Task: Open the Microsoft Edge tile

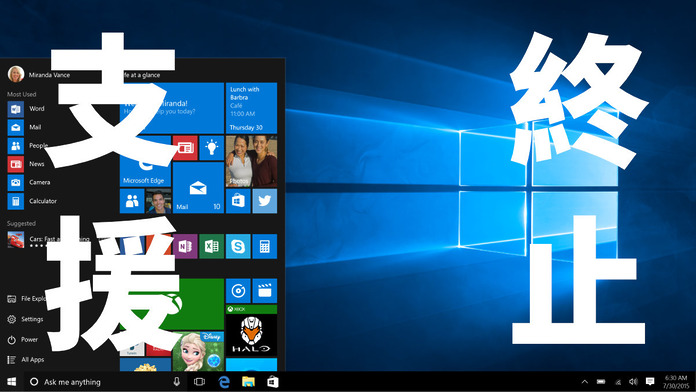Action: (x=145, y=161)
